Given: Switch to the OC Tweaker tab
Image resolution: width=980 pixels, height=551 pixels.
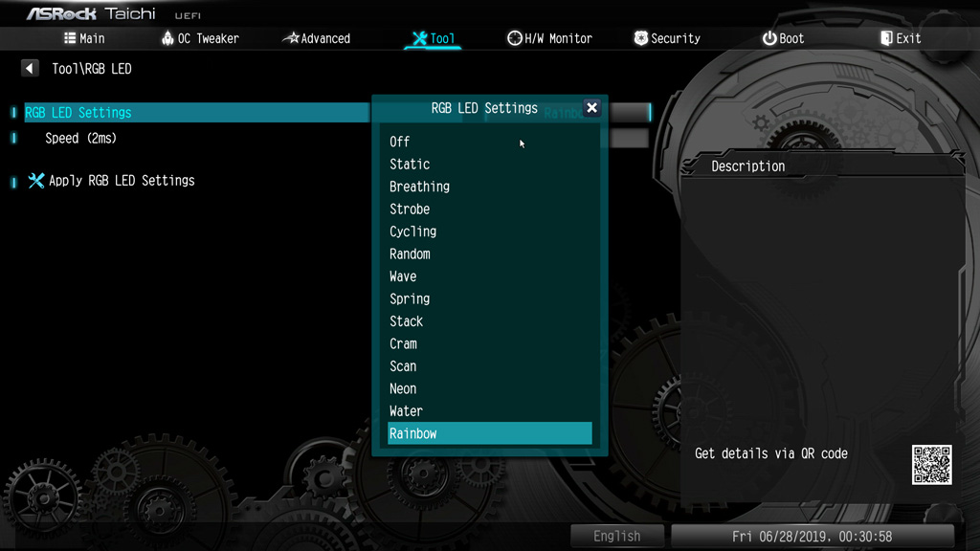Looking at the screenshot, I should 200,38.
